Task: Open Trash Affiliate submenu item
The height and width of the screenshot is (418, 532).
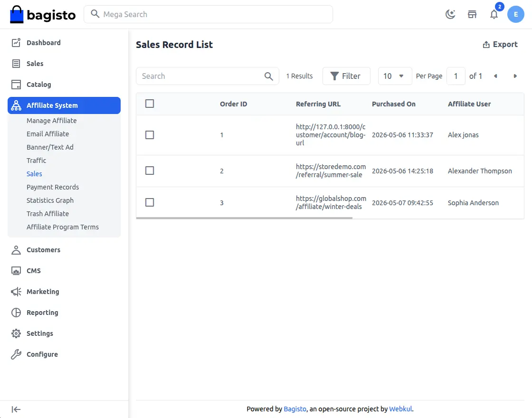Action: click(x=47, y=213)
